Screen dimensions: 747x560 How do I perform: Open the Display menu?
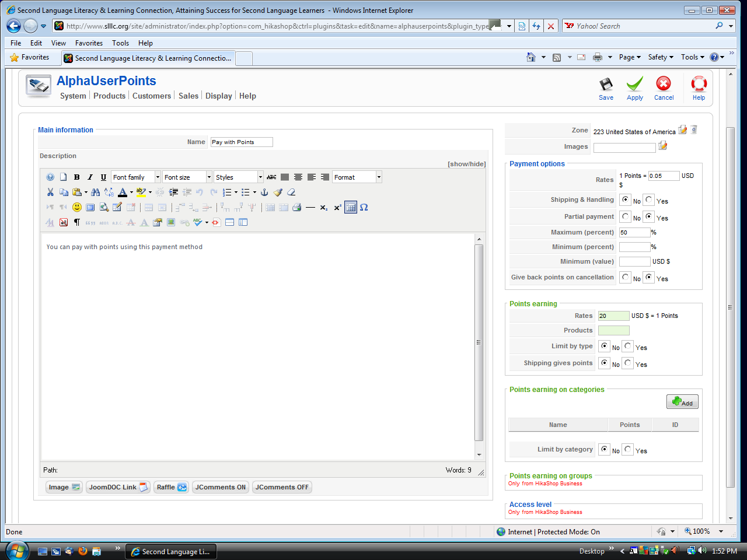pyautogui.click(x=219, y=96)
